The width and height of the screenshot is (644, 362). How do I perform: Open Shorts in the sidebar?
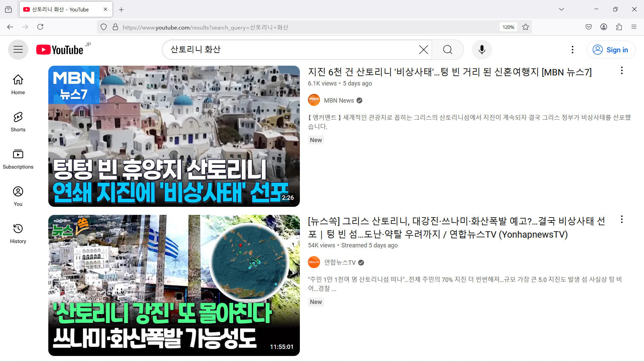[x=18, y=122]
